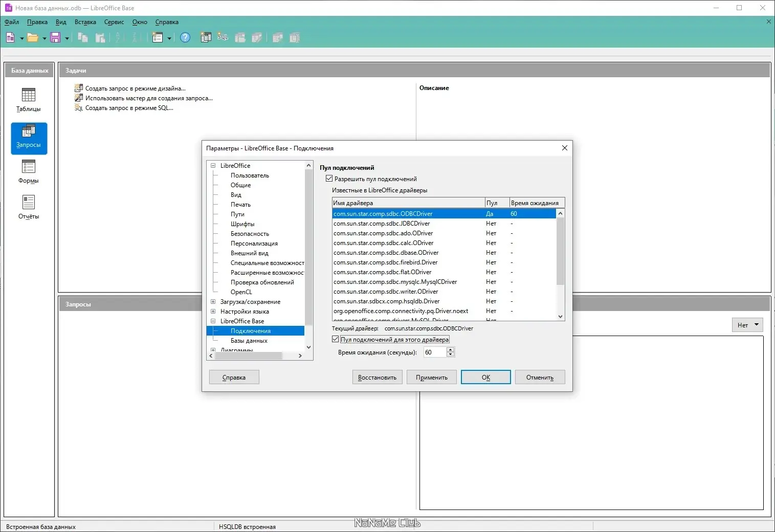The height and width of the screenshot is (532, 775).
Task: Open the dropdown arrow next to the Open folder icon
Action: [x=44, y=38]
